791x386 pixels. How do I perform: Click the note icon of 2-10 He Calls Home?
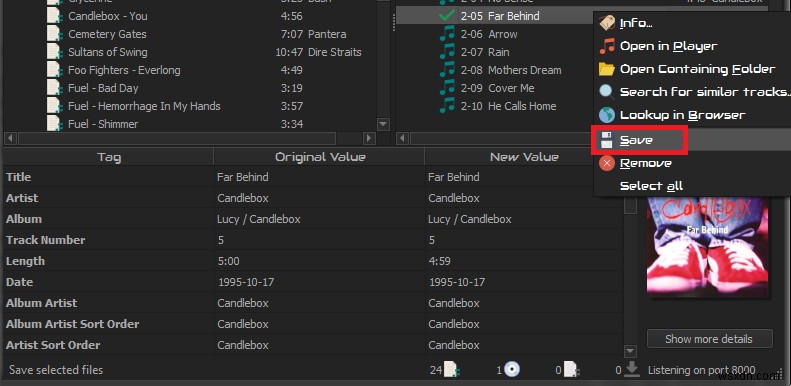447,105
